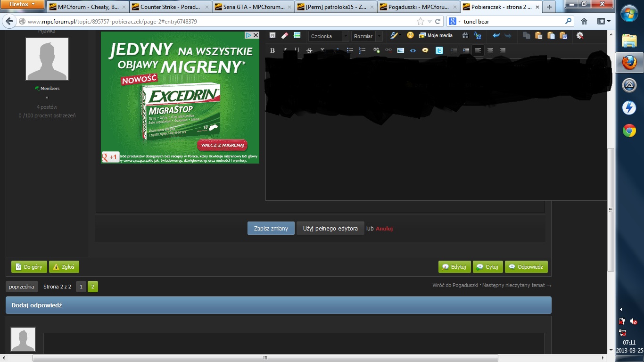Increase indent of the paragraph
The height and width of the screenshot is (362, 644).
coord(466,51)
